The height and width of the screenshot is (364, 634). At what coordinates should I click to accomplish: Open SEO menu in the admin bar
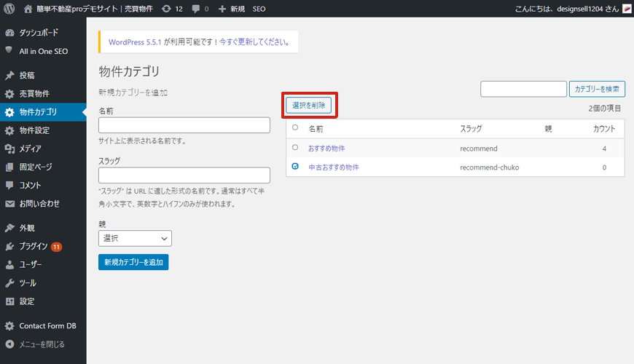[259, 9]
